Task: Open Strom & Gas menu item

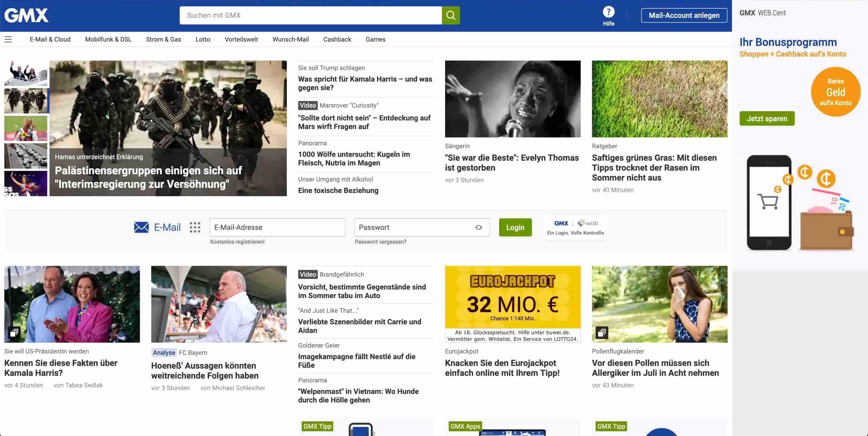Action: click(x=163, y=39)
